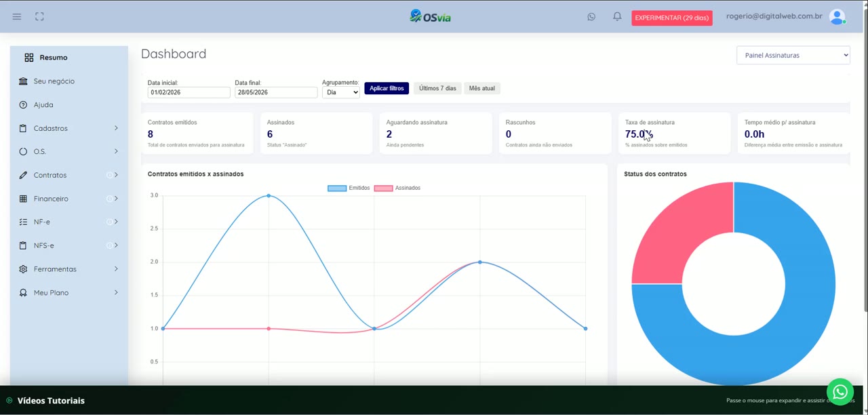
Task: Click the info icon beside Financeiro
Action: [109, 199]
